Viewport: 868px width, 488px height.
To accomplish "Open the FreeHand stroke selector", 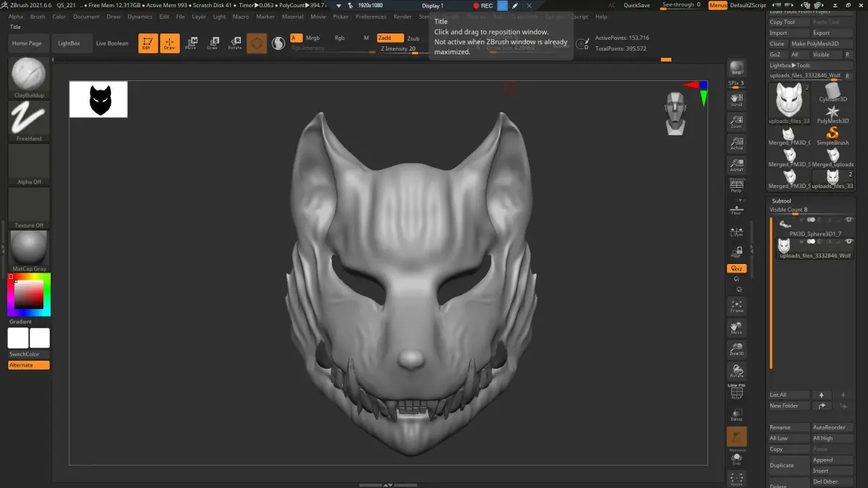I will click(29, 119).
